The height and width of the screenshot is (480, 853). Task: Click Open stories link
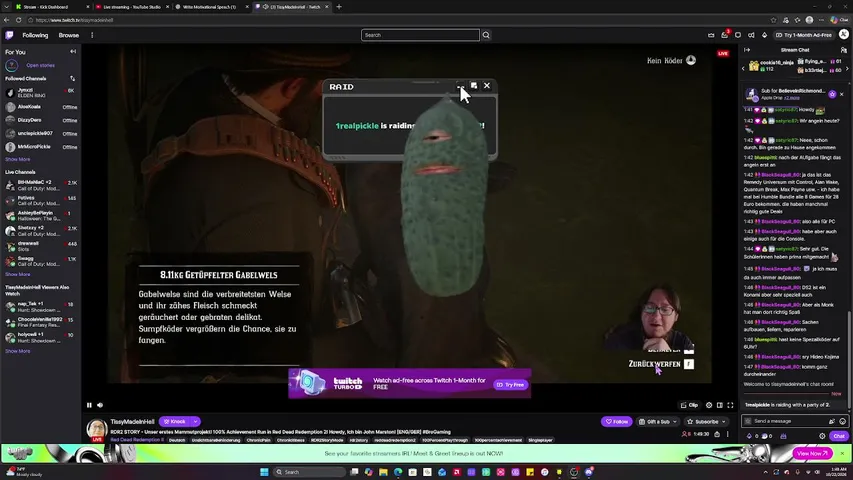click(x=40, y=65)
